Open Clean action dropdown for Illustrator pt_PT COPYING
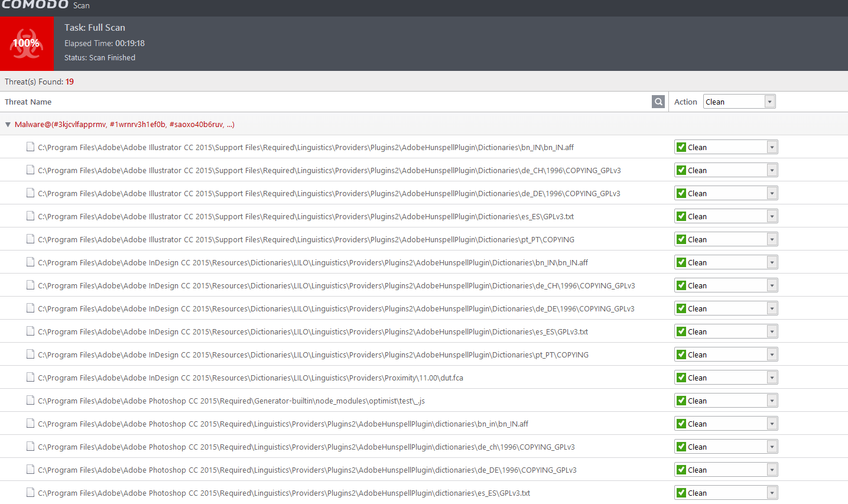This screenshot has height=504, width=848. (x=726, y=239)
